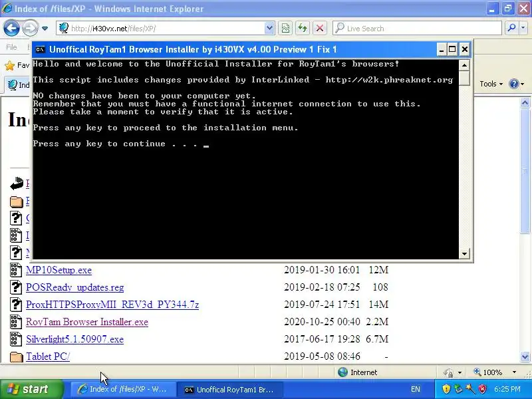Click the console window scroll up arrow
The width and height of the screenshot is (532, 399).
click(x=464, y=65)
